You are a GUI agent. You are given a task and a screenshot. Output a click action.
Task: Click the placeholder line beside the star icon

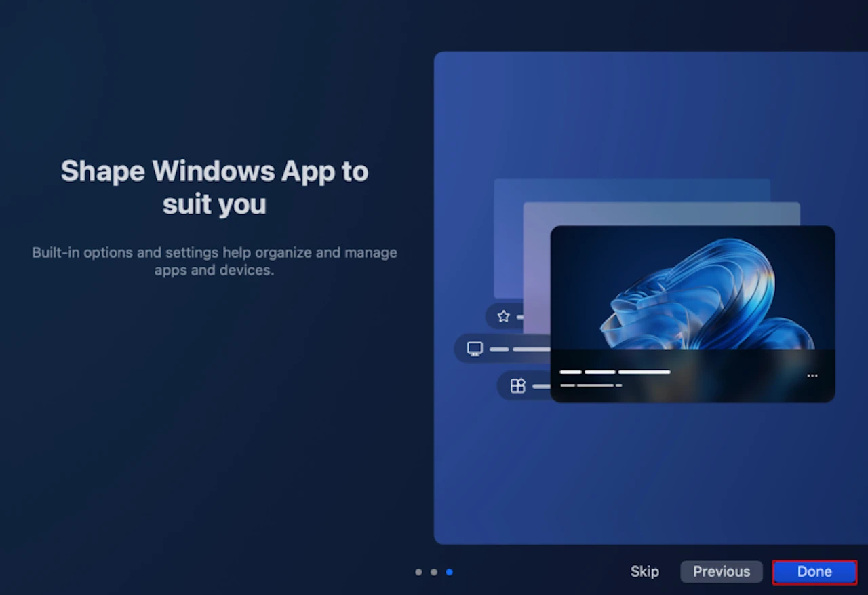point(519,317)
